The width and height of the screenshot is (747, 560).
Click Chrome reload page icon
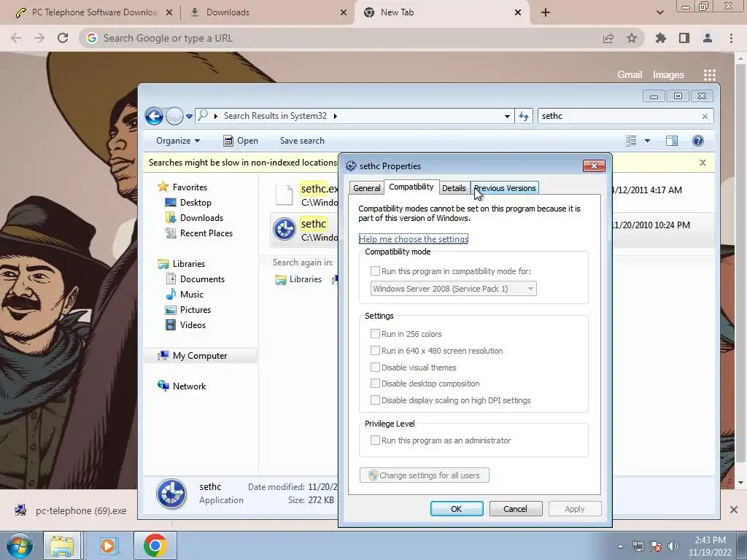(63, 38)
